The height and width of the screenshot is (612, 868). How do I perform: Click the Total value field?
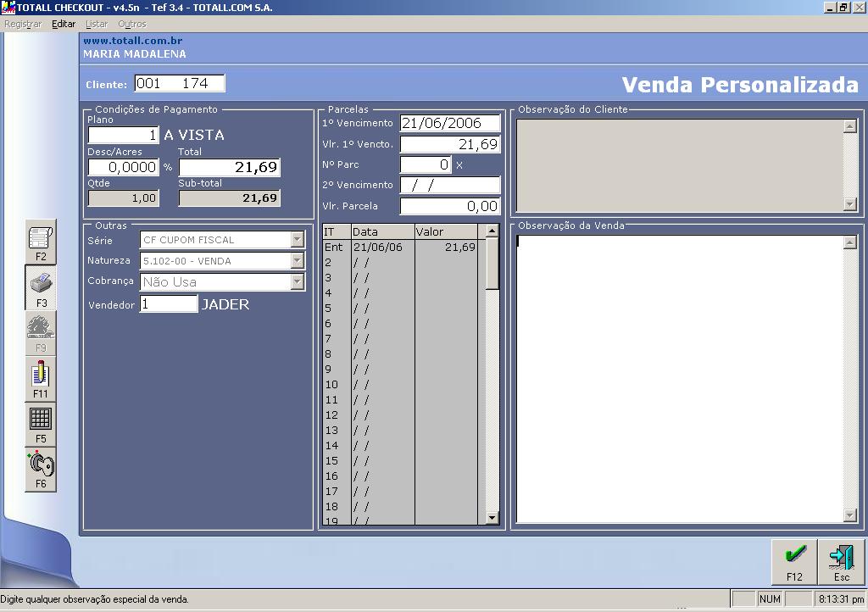pyautogui.click(x=229, y=167)
